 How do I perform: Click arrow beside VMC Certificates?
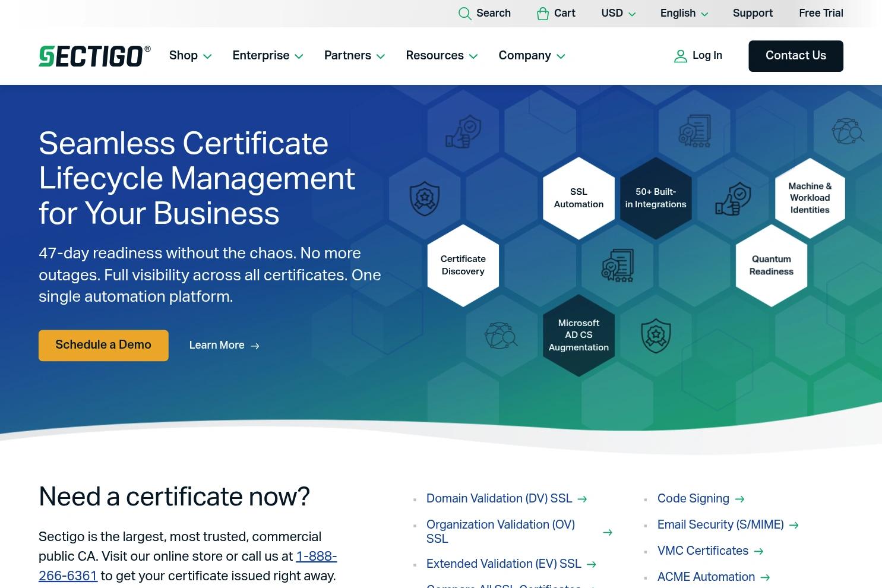point(758,552)
